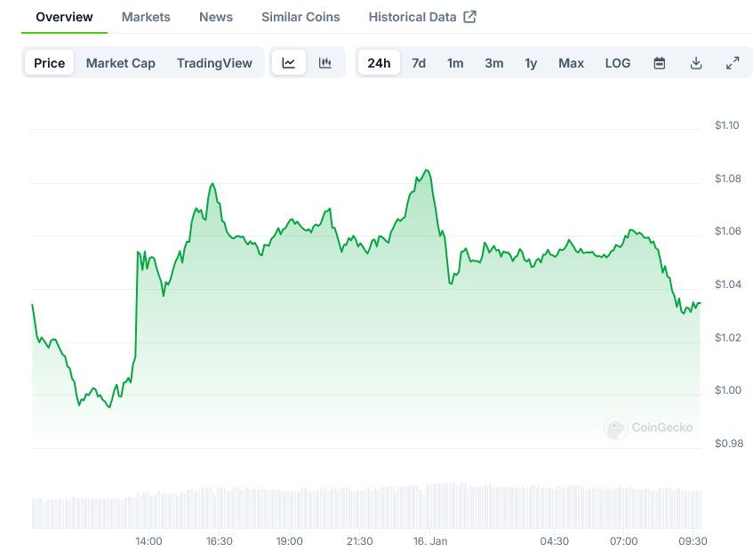The image size is (753, 560).
Task: Select the Price chart toggle
Action: (x=50, y=63)
